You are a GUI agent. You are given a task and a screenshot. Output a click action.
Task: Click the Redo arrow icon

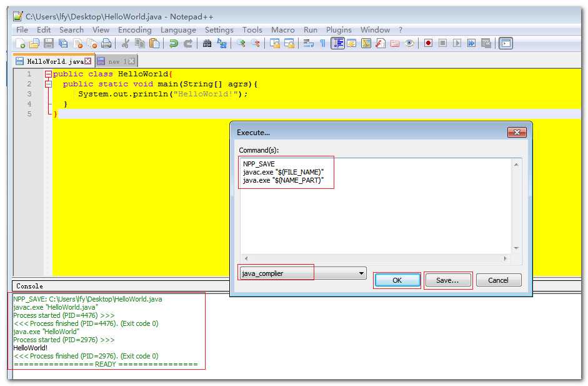tap(187, 44)
